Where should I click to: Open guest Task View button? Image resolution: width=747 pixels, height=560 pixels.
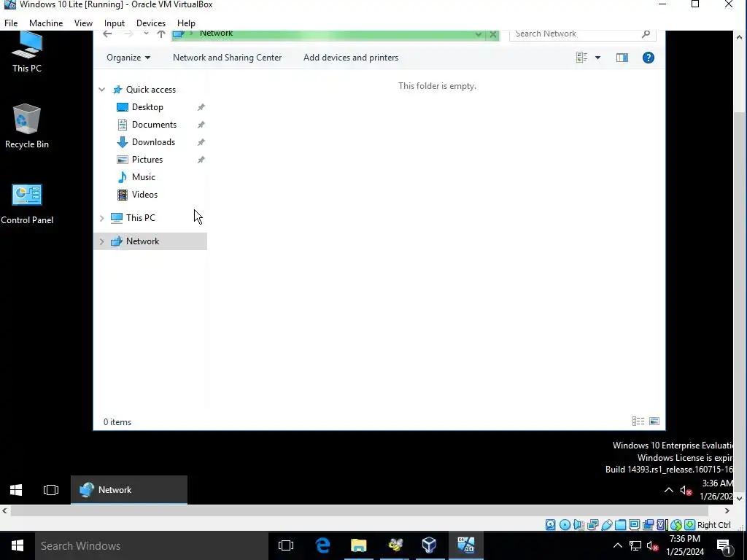[x=51, y=489]
